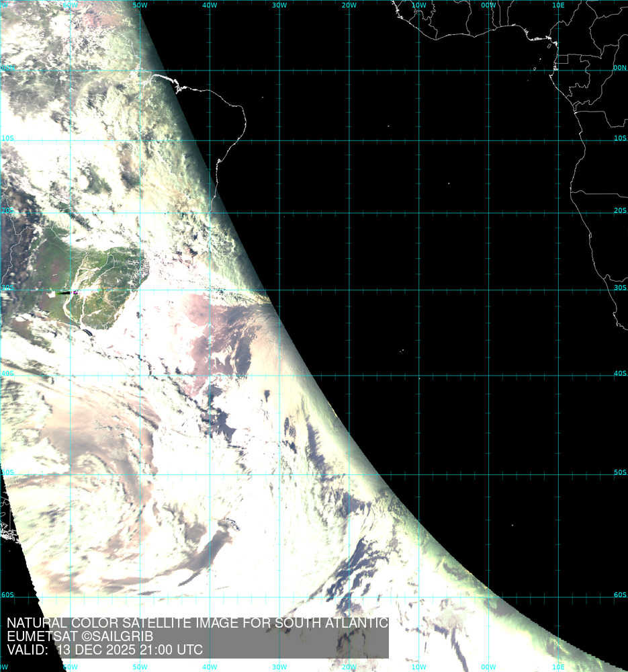The width and height of the screenshot is (628, 672).
Task: Click the 00N latitude label on right side
Action: pos(619,67)
